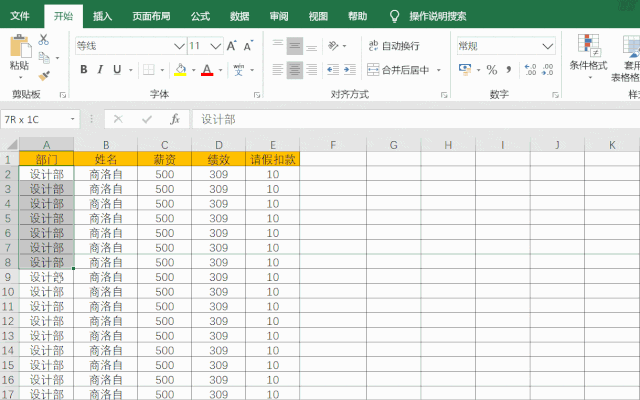Align text to bottom of cell
This screenshot has height=400, width=640.
coord(311,46)
